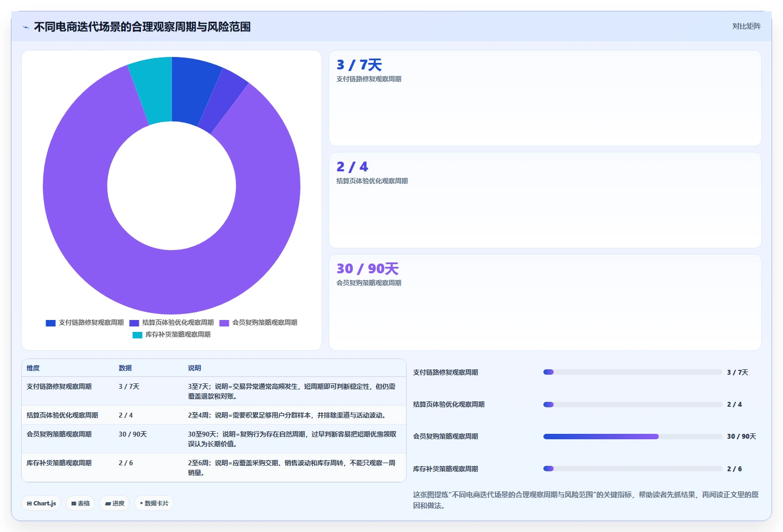Screen dimensions: 783x532
Task: Select table row 结算页体验优化观察周期
Action: tap(214, 415)
